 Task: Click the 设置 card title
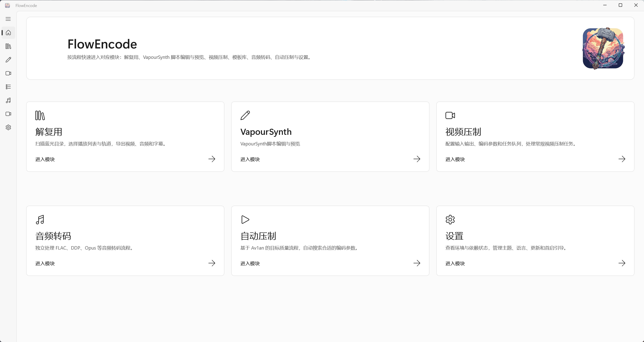pos(454,236)
